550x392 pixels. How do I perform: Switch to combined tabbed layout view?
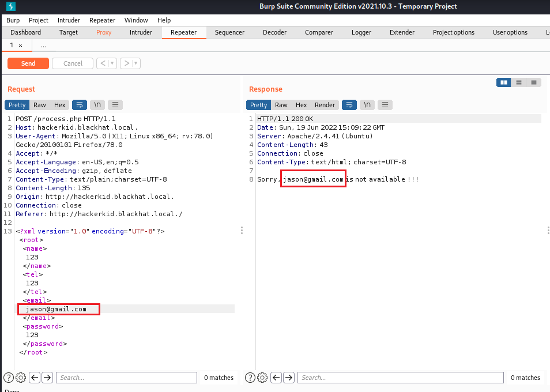pyautogui.click(x=534, y=82)
